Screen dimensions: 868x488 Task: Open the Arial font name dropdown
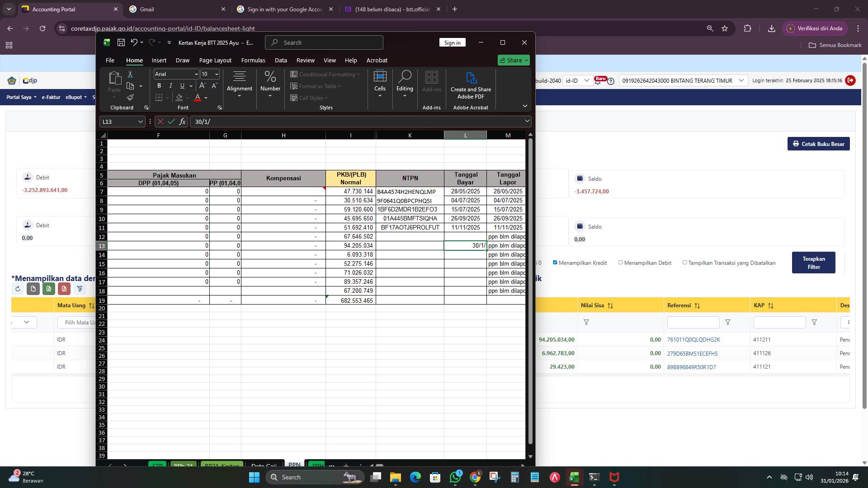[195, 74]
